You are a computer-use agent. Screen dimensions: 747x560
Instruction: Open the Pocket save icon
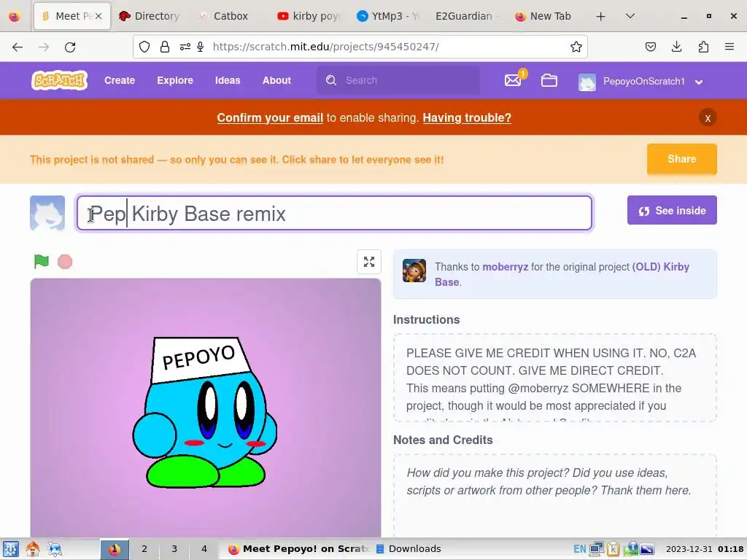(x=650, y=47)
